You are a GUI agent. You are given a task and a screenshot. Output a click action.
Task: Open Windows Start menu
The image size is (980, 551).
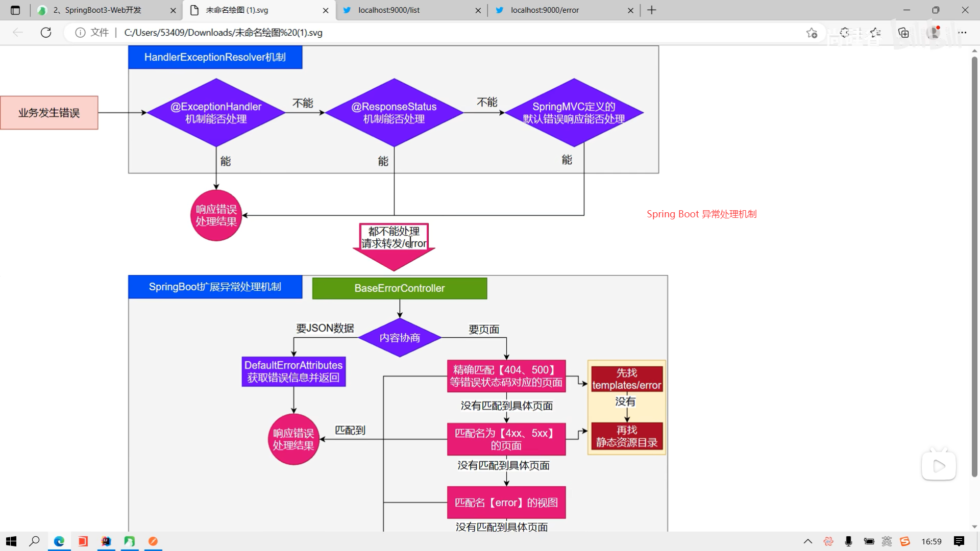(11, 541)
